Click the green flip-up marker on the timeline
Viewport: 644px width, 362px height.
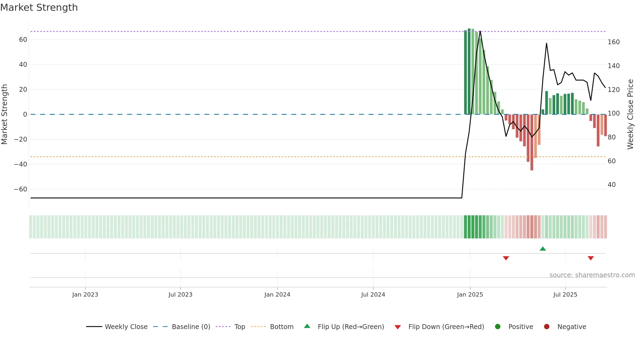click(x=543, y=249)
